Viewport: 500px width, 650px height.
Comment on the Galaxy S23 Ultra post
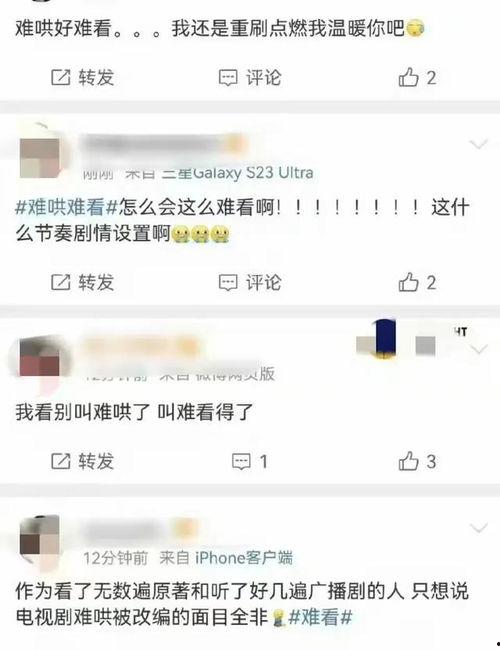(250, 282)
